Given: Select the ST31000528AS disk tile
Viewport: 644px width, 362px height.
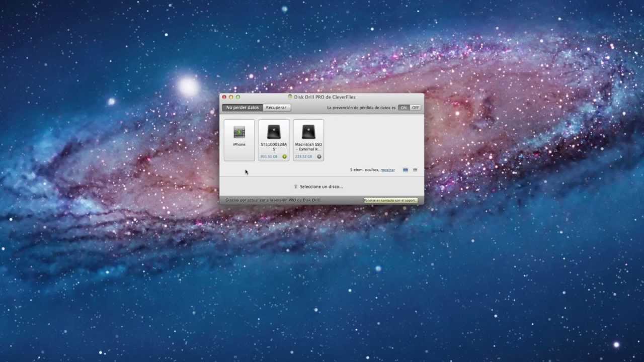Looking at the screenshot, I should point(274,140).
